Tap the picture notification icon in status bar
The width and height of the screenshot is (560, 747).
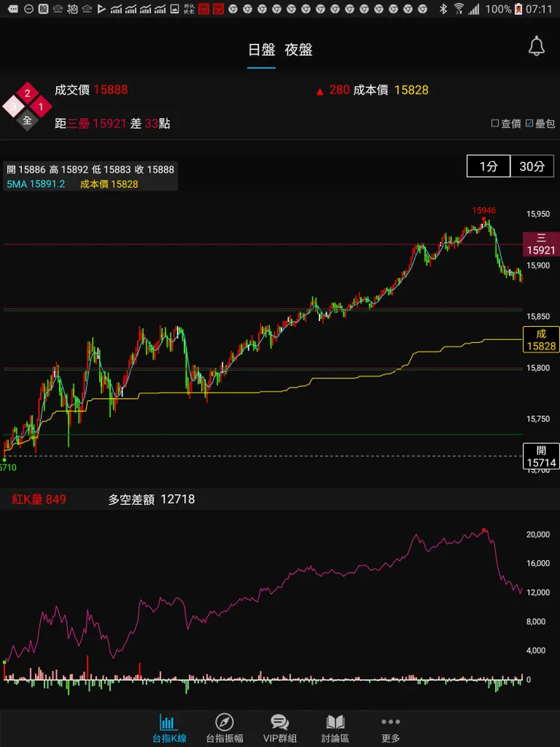[x=175, y=8]
